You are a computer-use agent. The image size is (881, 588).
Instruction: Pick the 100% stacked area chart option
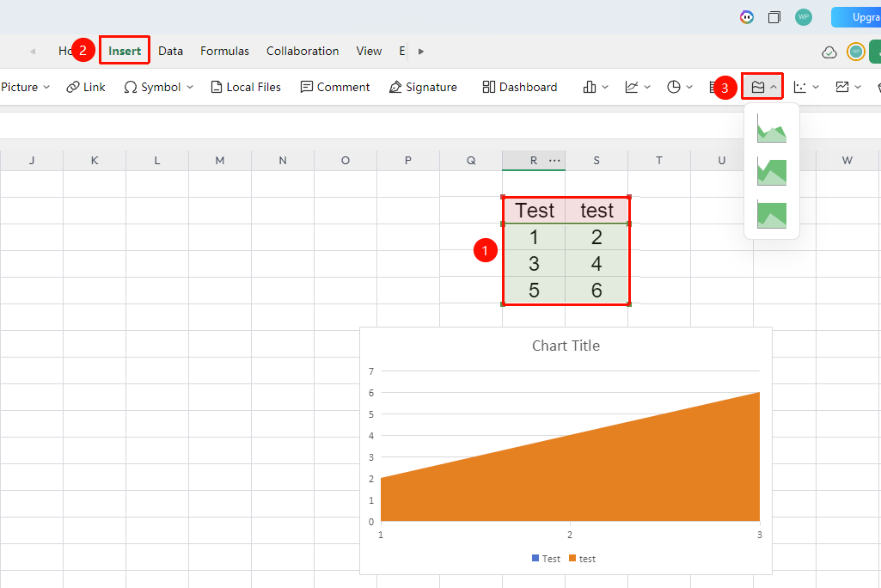coord(772,215)
